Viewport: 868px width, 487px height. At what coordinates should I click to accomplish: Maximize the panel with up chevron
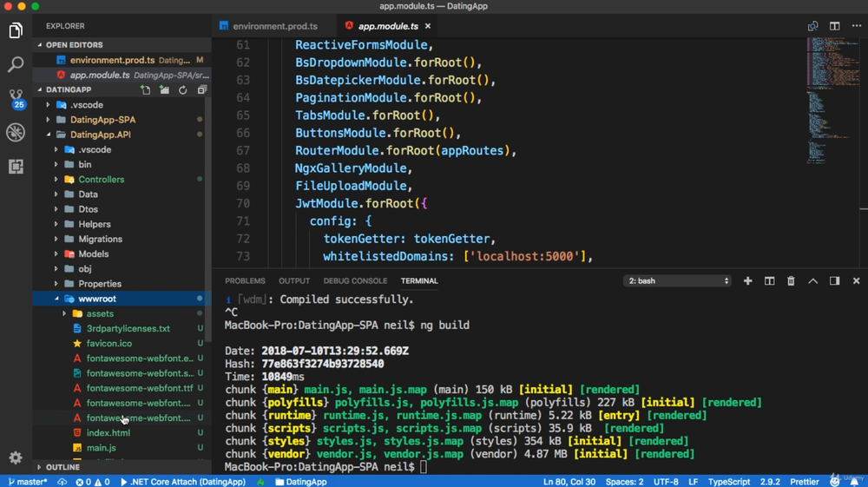[812, 281]
